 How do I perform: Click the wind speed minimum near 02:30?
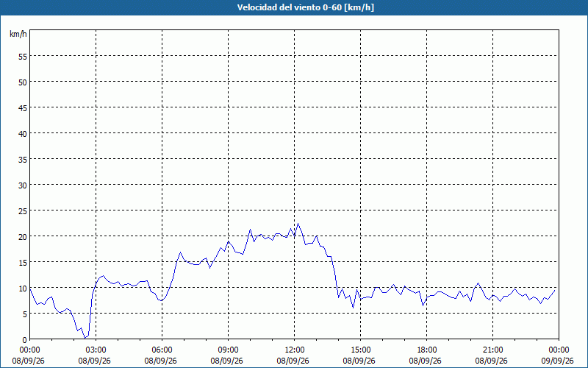tap(85, 339)
